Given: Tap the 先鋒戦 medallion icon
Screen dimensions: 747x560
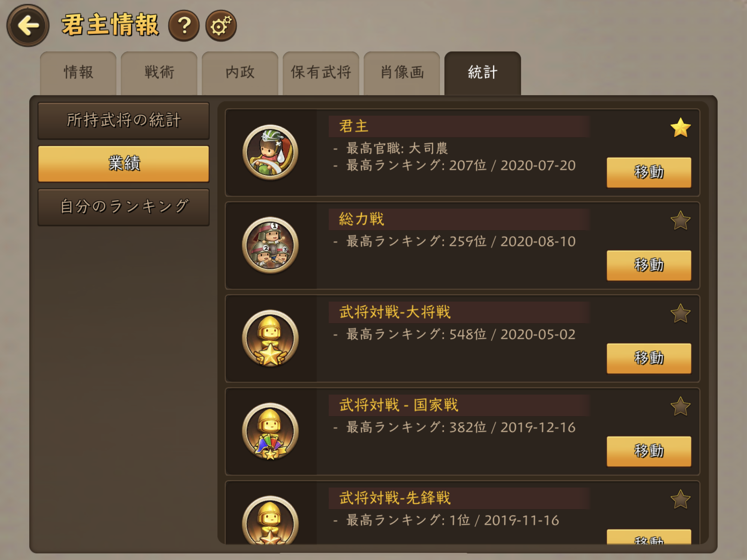Looking at the screenshot, I should click(270, 520).
